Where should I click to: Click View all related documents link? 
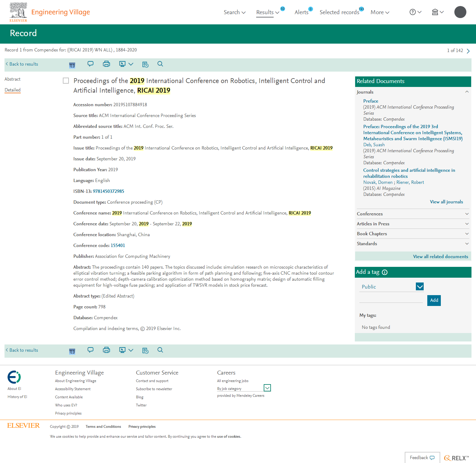tap(441, 257)
